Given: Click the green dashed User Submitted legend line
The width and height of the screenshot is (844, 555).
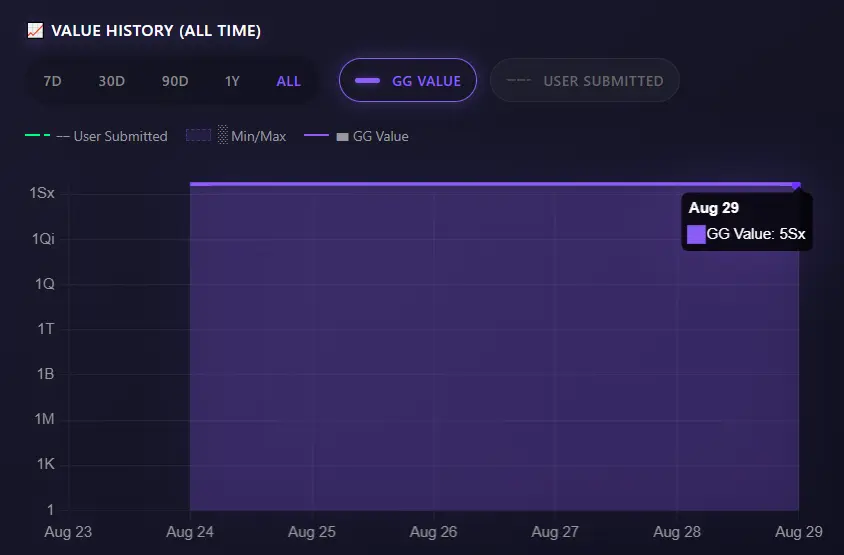Looking at the screenshot, I should (38, 135).
